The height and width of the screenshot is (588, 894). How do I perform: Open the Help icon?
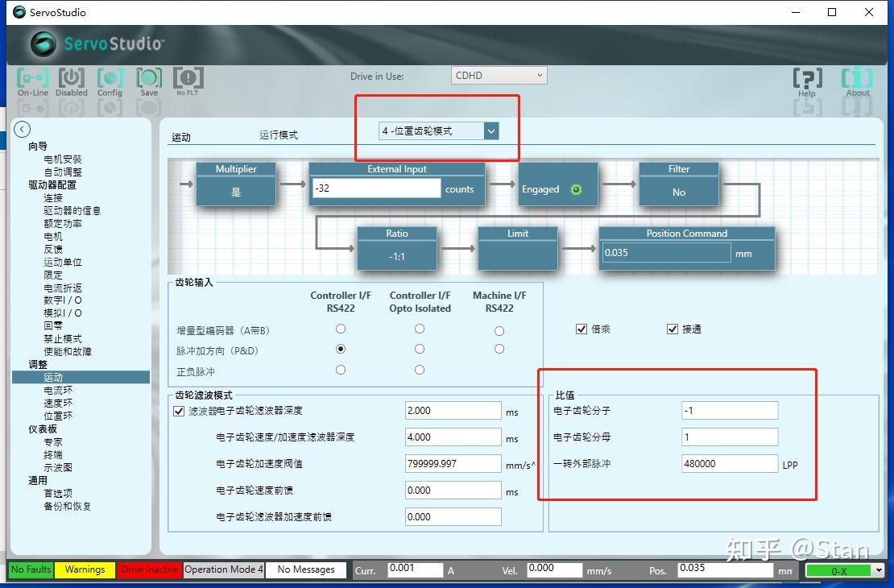[x=808, y=77]
